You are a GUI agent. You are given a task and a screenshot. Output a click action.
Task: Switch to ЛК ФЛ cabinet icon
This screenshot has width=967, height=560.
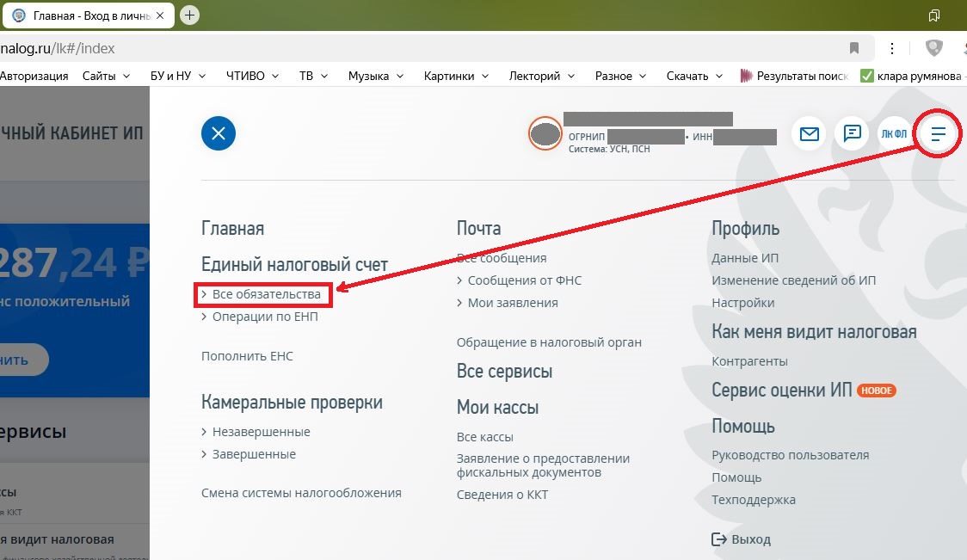894,133
